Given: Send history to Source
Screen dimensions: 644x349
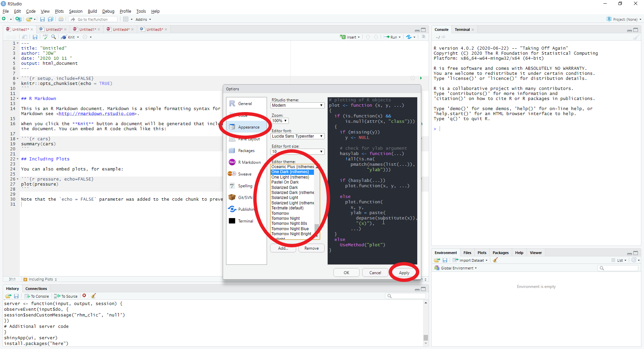Looking at the screenshot, I should point(66,296).
